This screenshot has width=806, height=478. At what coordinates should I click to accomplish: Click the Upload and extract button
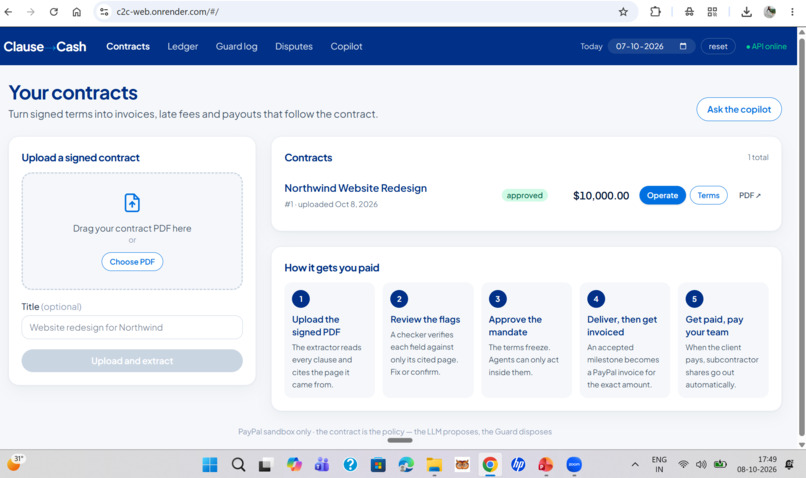coord(132,361)
